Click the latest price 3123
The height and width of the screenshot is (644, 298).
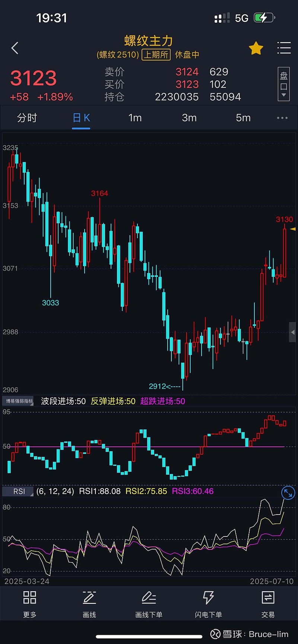[34, 78]
